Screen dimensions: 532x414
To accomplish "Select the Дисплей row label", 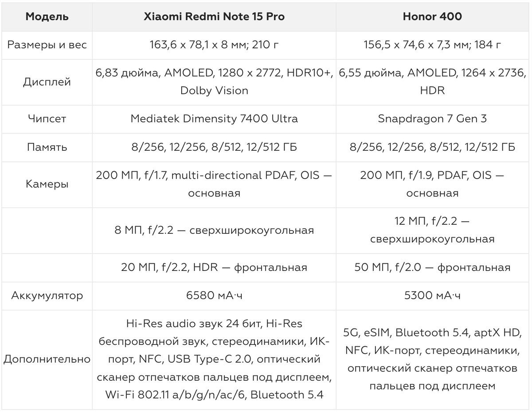I will tap(47, 82).
